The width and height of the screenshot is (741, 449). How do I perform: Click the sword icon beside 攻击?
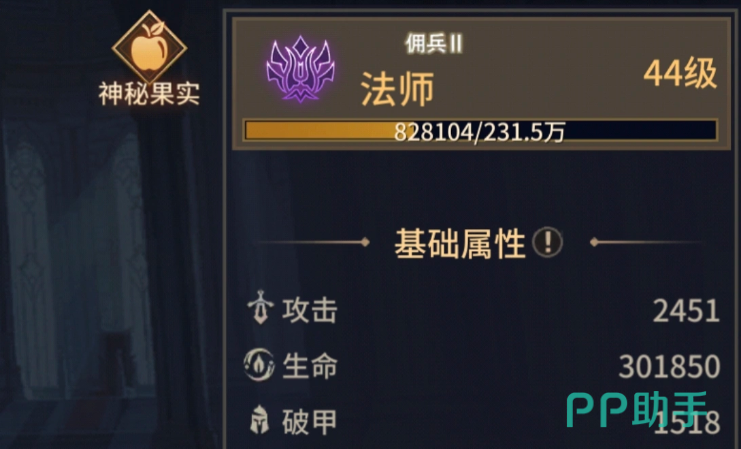click(x=260, y=307)
